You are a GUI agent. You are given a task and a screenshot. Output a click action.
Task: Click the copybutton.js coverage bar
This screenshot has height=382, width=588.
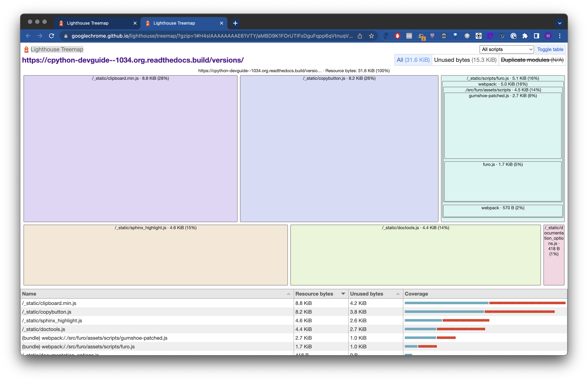480,312
